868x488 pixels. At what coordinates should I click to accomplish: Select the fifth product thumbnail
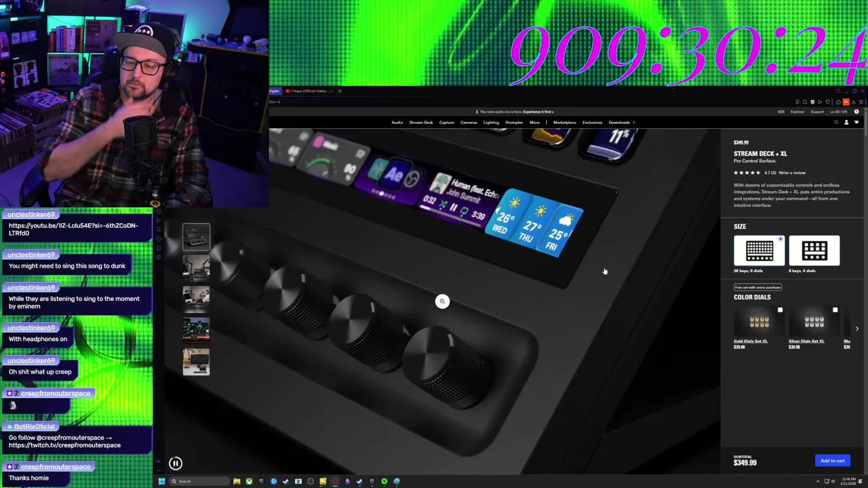pyautogui.click(x=196, y=361)
